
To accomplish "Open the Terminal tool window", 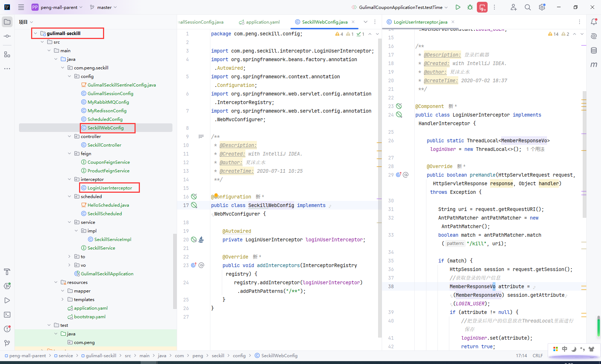I will [x=7, y=315].
